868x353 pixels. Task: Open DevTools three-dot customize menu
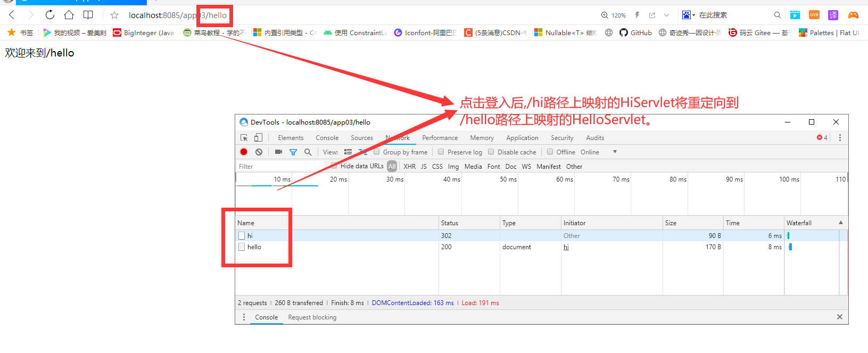(x=840, y=137)
